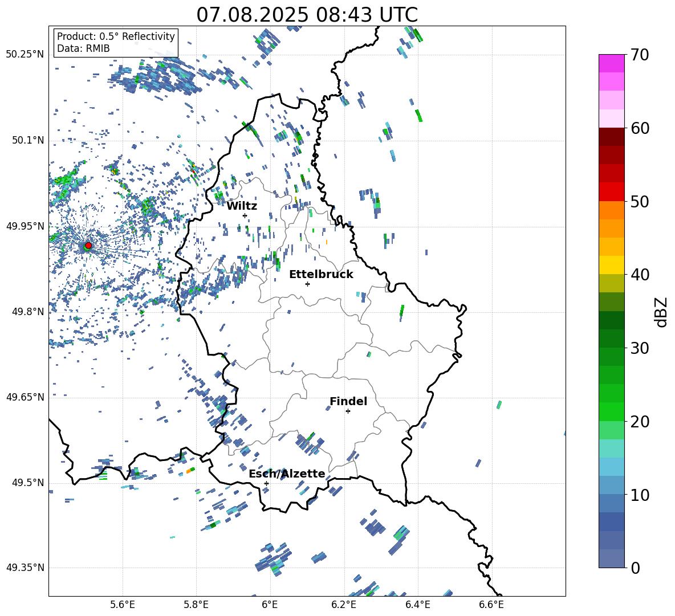Click the title 07.08.2025 08:43 UTC

[x=307, y=15]
